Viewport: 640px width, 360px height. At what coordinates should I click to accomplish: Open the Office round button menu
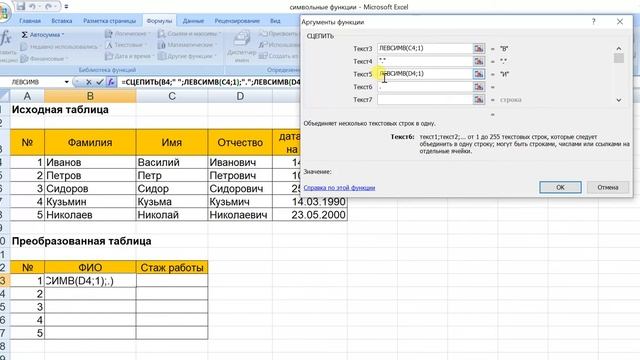click(x=4, y=12)
